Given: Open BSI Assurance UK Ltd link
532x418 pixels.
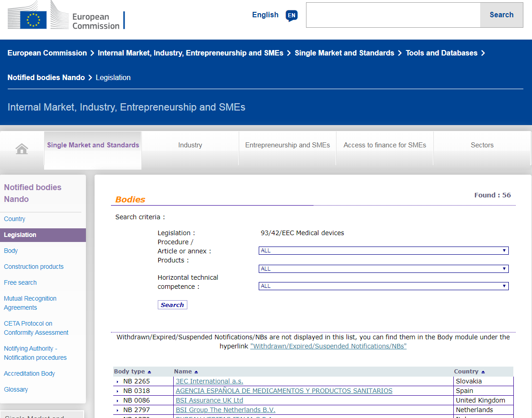Looking at the screenshot, I should 209,400.
